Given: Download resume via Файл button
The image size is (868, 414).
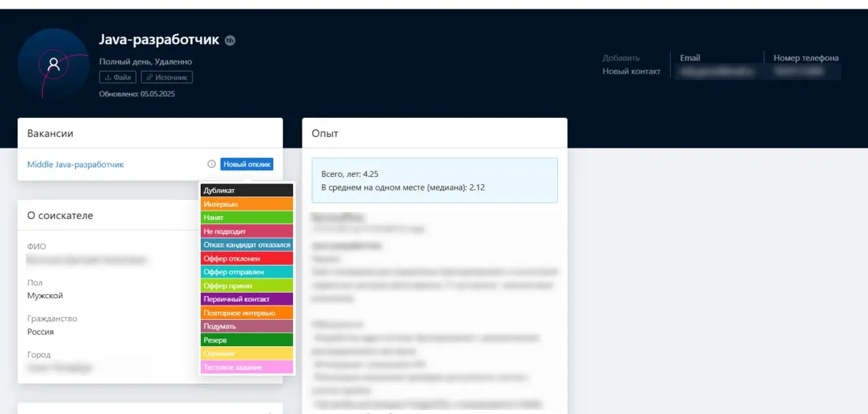Looking at the screenshot, I should [x=118, y=77].
